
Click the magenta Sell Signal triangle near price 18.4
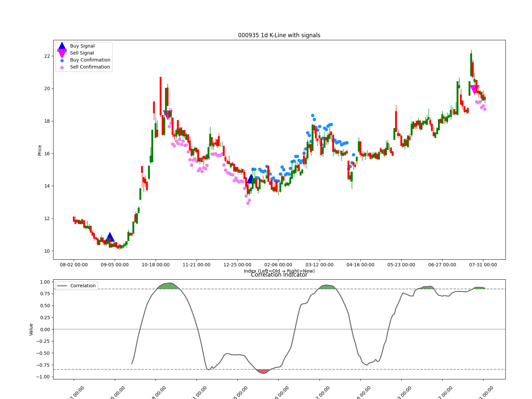pos(168,115)
